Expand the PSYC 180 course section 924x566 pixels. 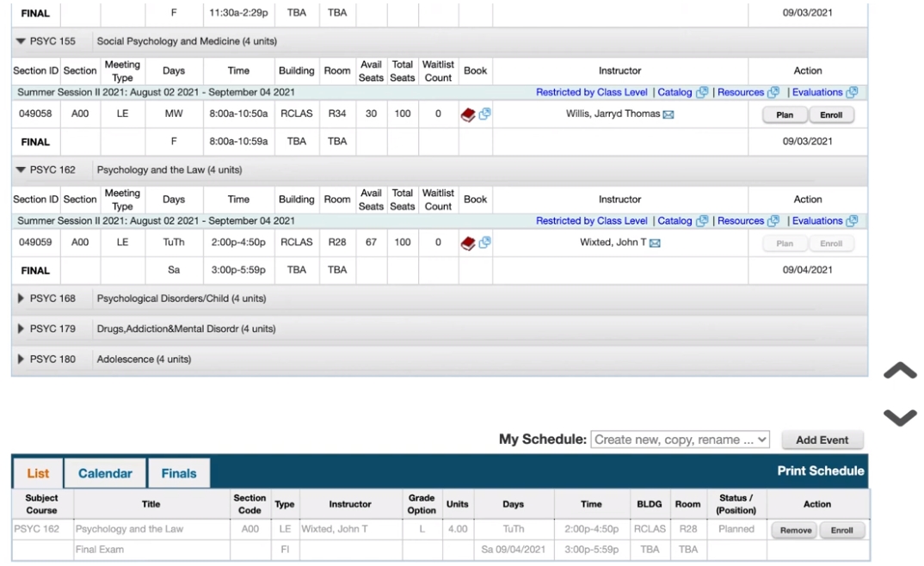tap(21, 360)
